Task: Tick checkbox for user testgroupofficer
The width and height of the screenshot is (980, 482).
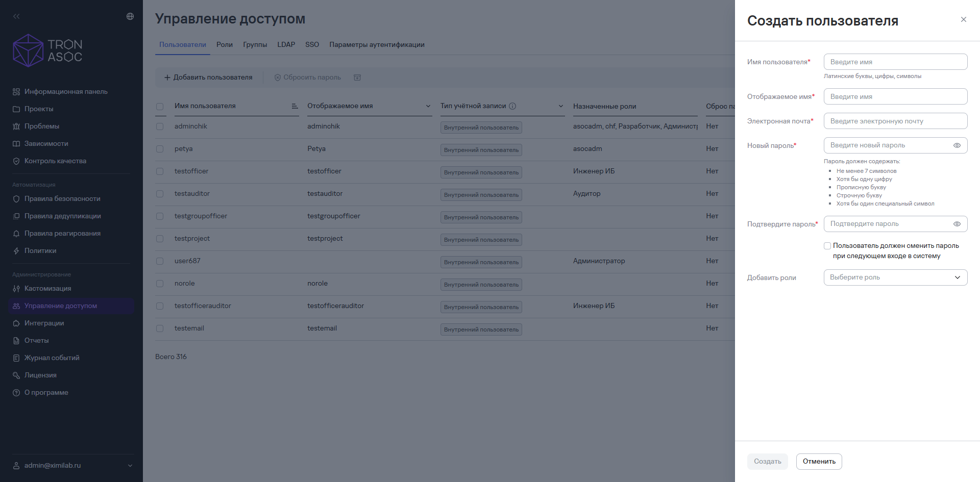Action: tap(160, 216)
